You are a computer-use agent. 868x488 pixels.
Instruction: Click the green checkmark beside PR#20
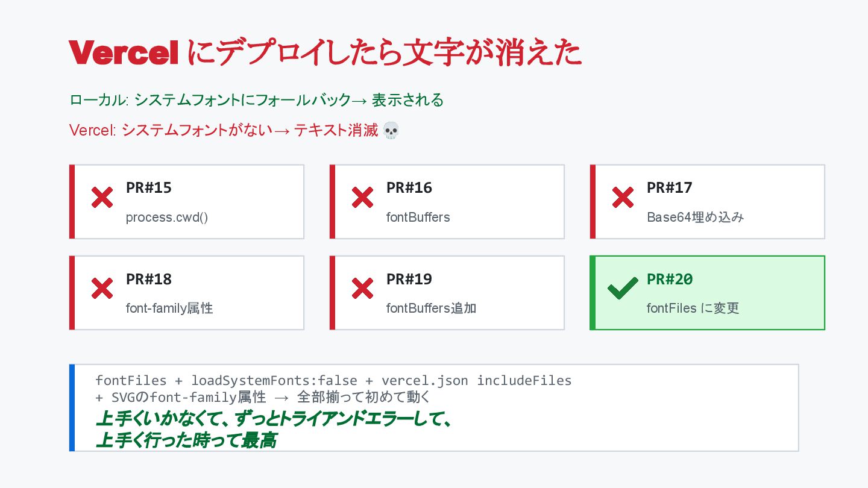(x=623, y=289)
